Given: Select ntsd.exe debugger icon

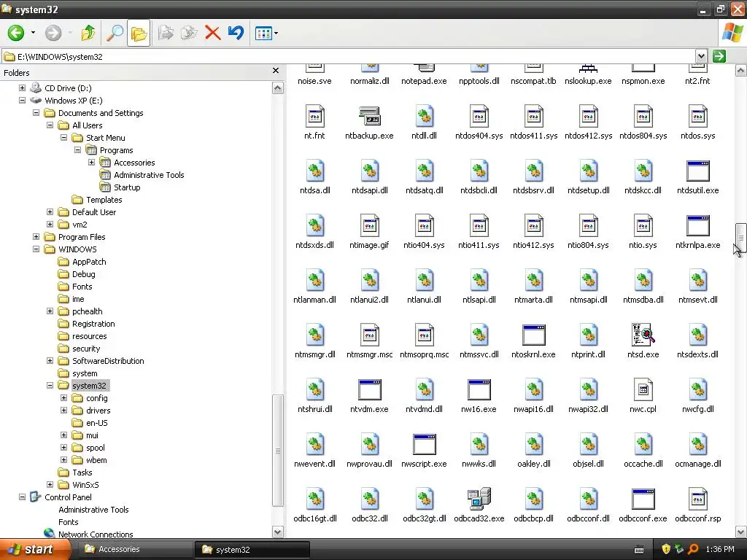Looking at the screenshot, I should [643, 335].
